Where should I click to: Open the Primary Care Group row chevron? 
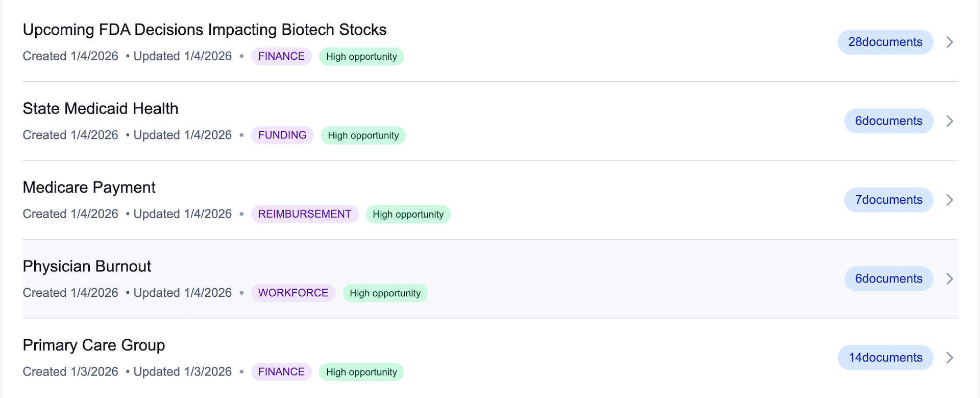pyautogui.click(x=949, y=358)
